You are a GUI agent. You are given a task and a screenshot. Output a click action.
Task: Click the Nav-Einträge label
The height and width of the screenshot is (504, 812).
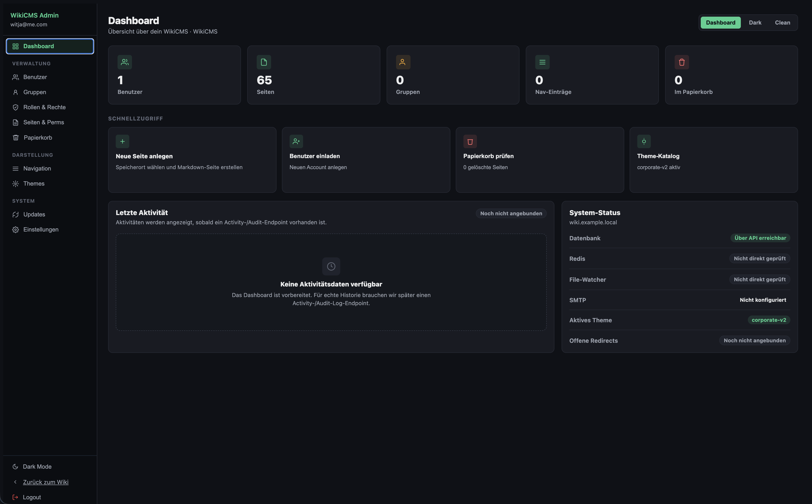pos(553,92)
